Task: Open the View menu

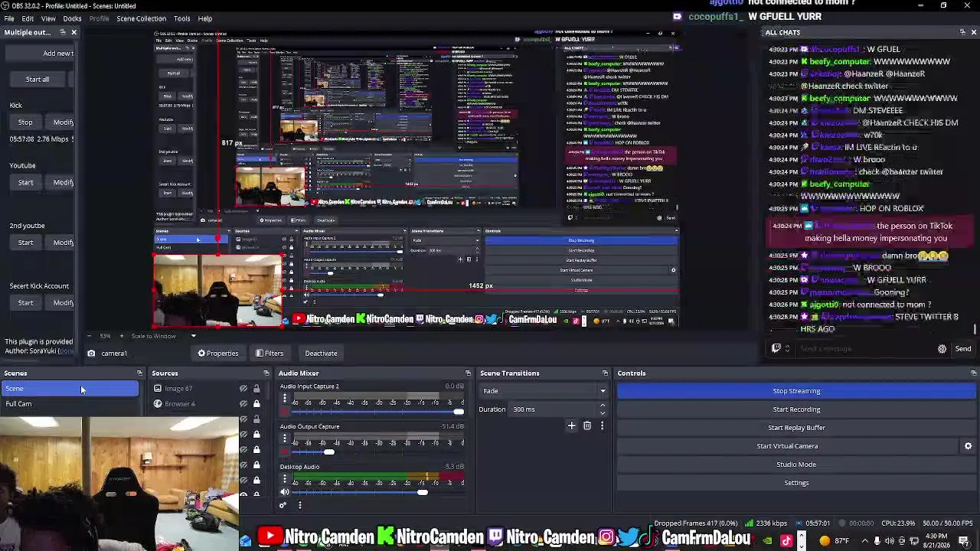Action: coord(48,18)
